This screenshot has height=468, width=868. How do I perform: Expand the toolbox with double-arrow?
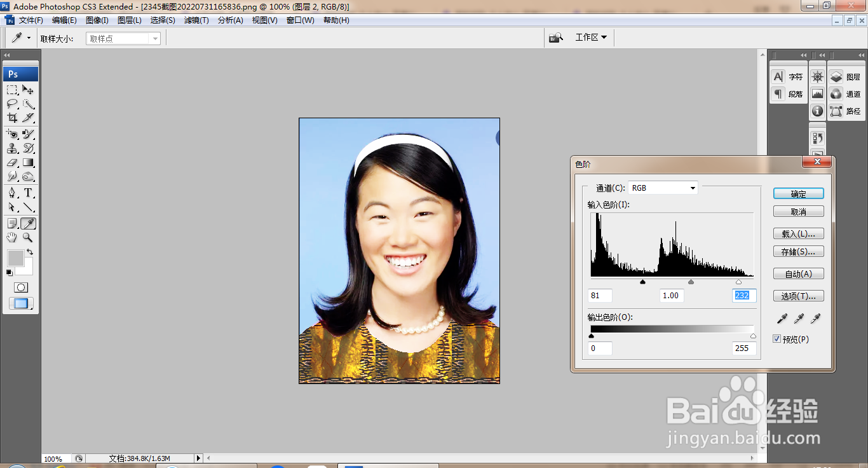7,55
